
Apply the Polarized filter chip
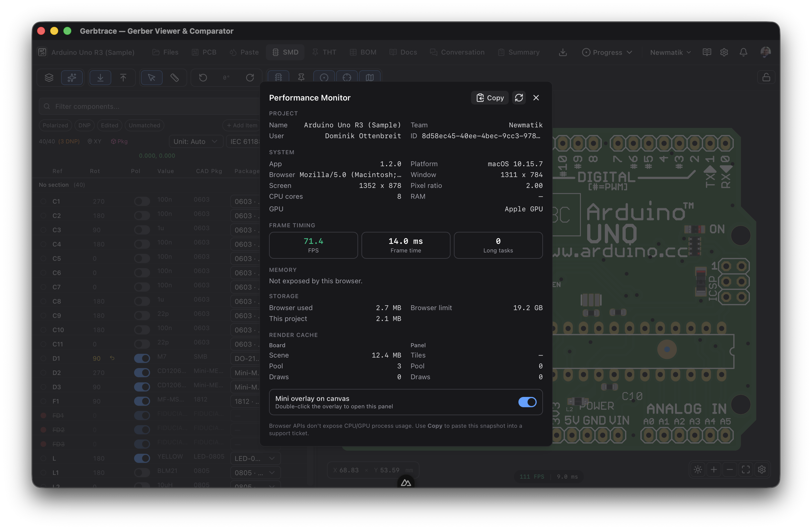point(55,125)
